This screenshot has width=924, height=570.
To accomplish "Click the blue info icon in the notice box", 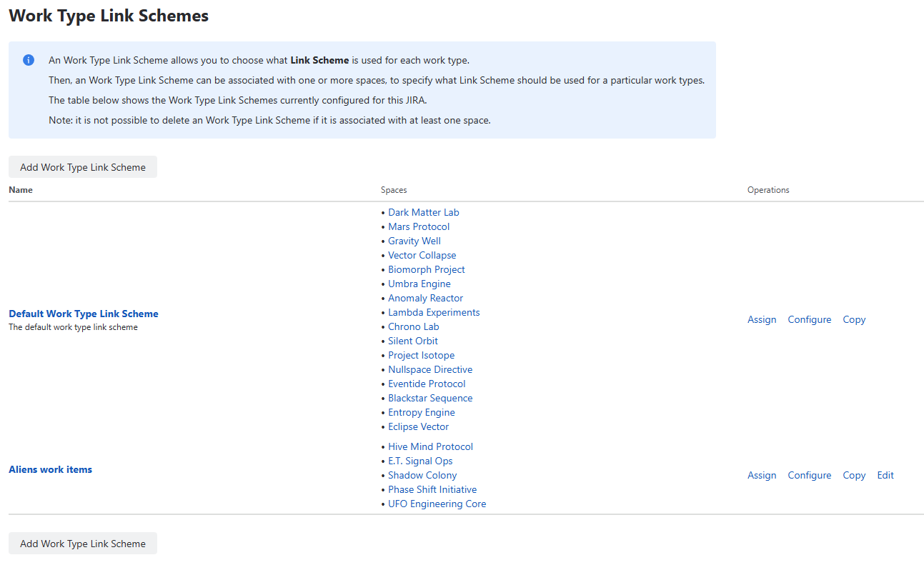I will [29, 60].
